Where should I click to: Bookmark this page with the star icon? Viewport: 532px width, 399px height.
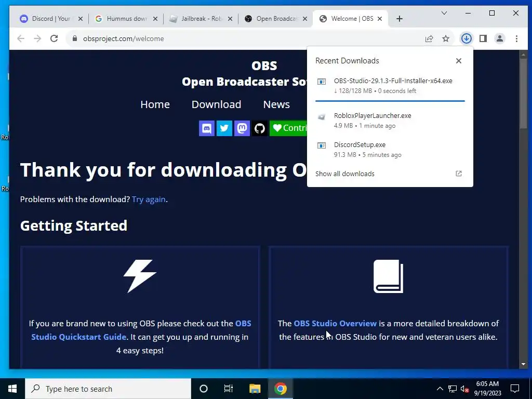click(445, 38)
